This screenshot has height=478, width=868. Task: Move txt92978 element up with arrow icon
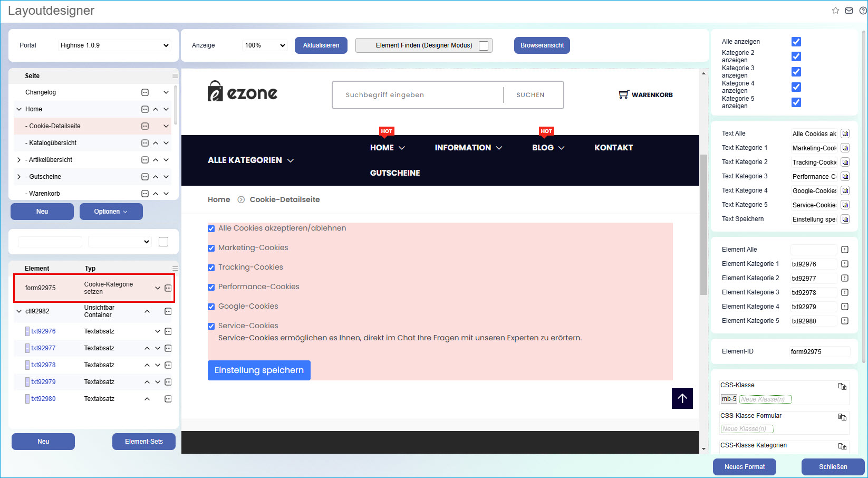click(147, 365)
